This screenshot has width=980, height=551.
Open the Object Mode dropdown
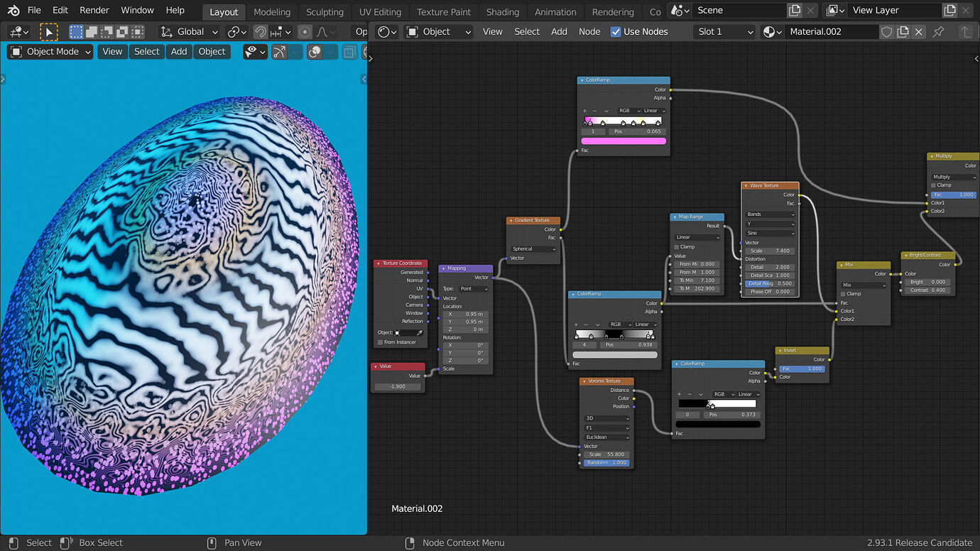pos(50,52)
